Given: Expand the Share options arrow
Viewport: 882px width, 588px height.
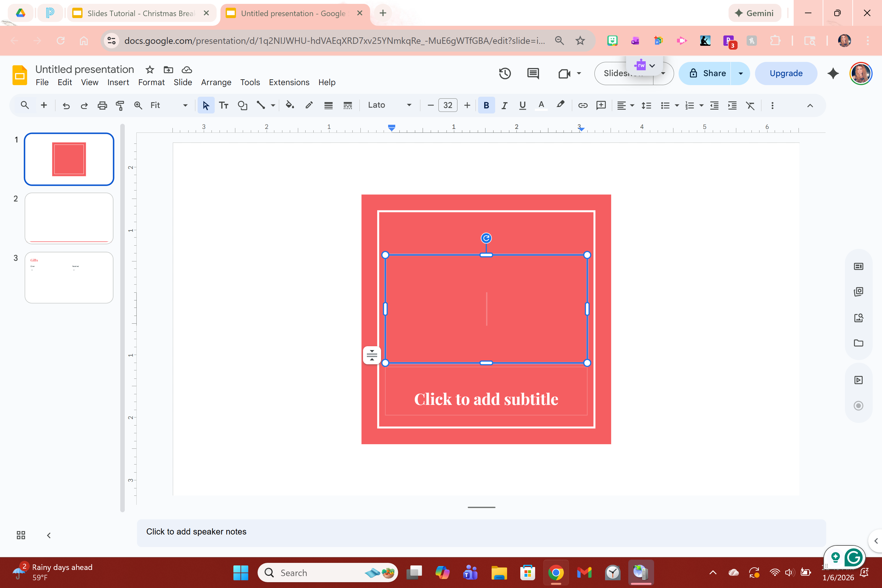Looking at the screenshot, I should [x=740, y=73].
